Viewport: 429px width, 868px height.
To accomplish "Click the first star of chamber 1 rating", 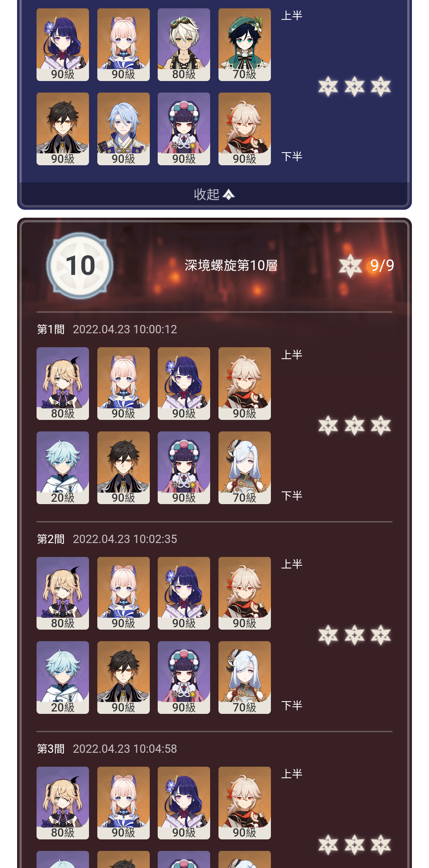I will tap(328, 425).
